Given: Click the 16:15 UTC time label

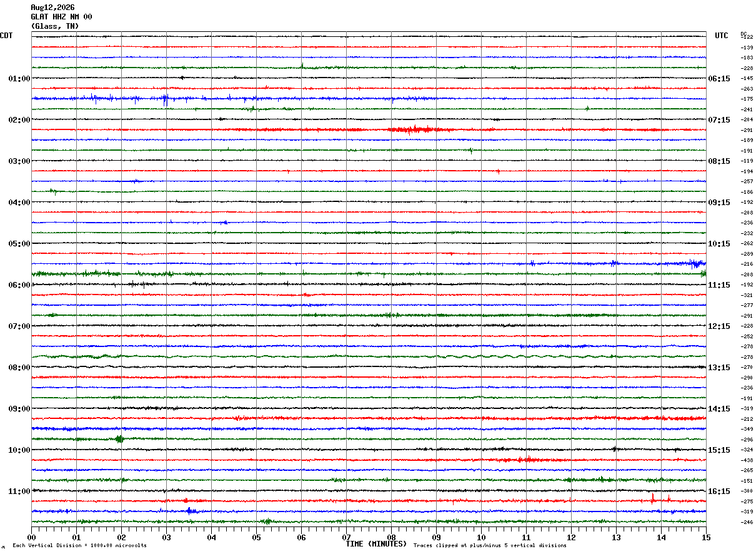Looking at the screenshot, I should [719, 491].
